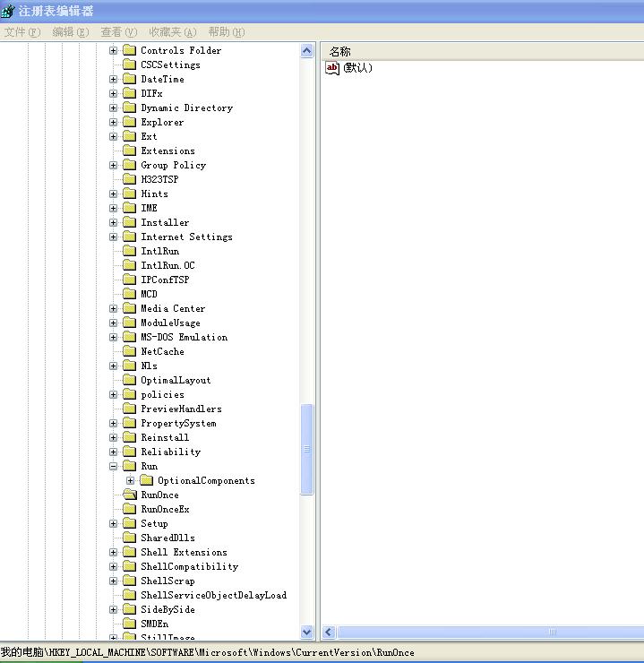Screen dimensions: 644x663
Task: Click the OptionalComponents folder icon
Action: pyautogui.click(x=146, y=480)
